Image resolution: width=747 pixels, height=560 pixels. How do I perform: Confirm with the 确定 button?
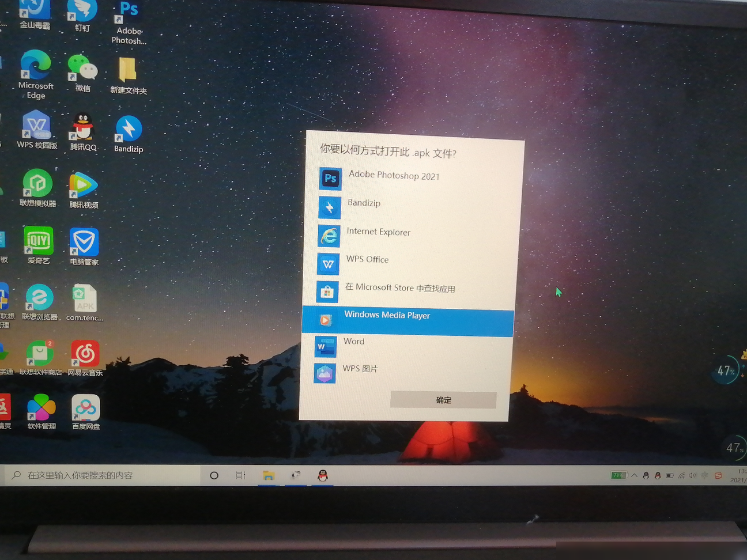tap(443, 400)
